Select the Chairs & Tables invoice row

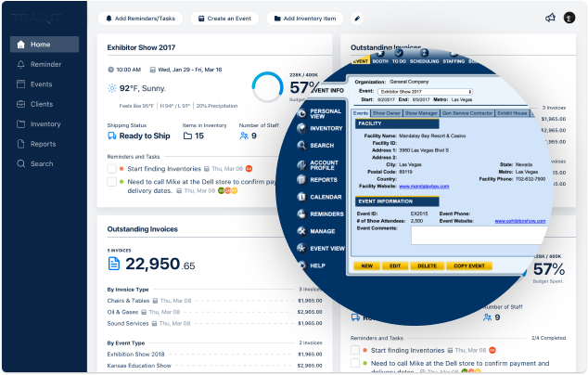coord(214,301)
